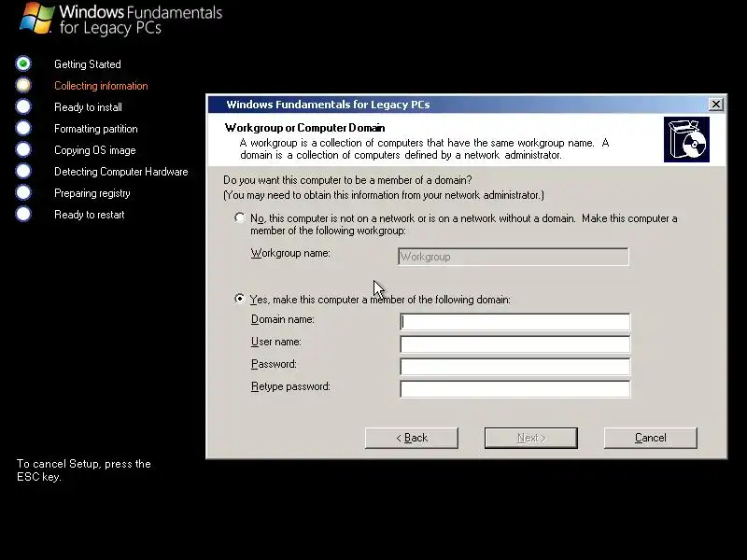Focus the Retype password field
747x560 pixels.
pyautogui.click(x=515, y=389)
